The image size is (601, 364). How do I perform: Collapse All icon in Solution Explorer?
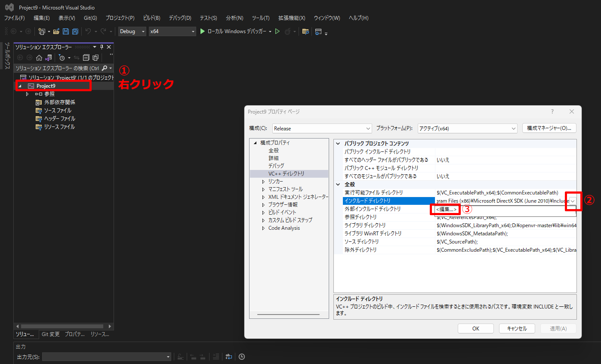[86, 58]
